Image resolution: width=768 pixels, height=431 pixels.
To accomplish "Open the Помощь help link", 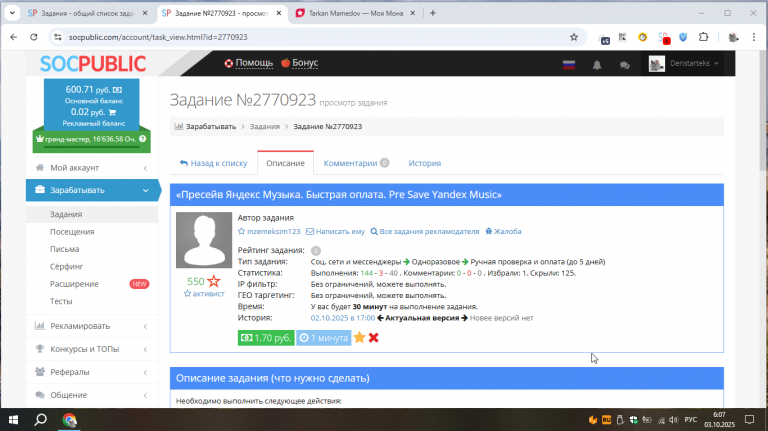I will point(248,63).
